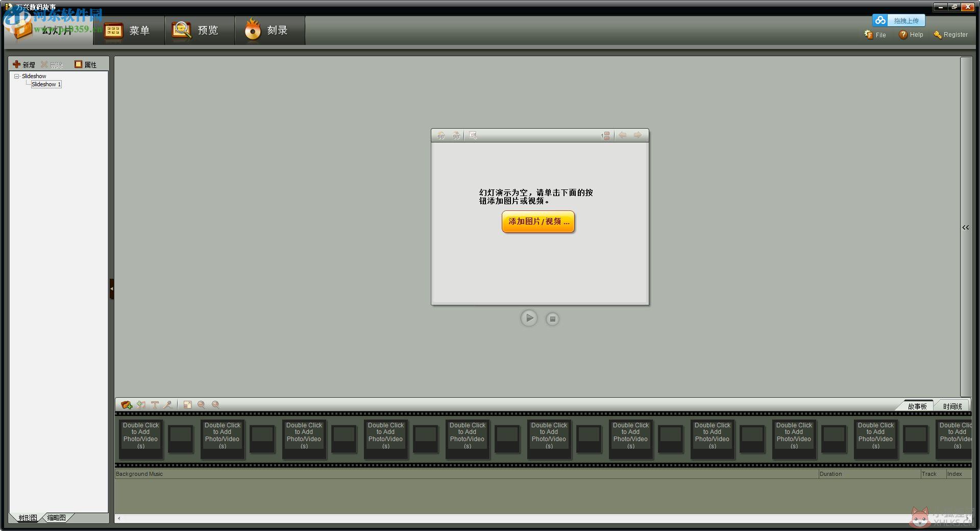Switch to 缩略图 thumbnail view tab
The height and width of the screenshot is (531, 980).
click(56, 518)
